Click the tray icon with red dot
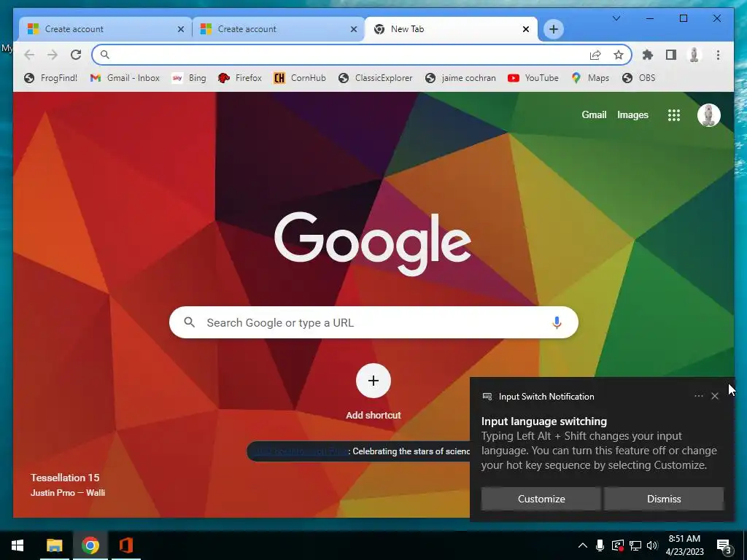 [617, 545]
